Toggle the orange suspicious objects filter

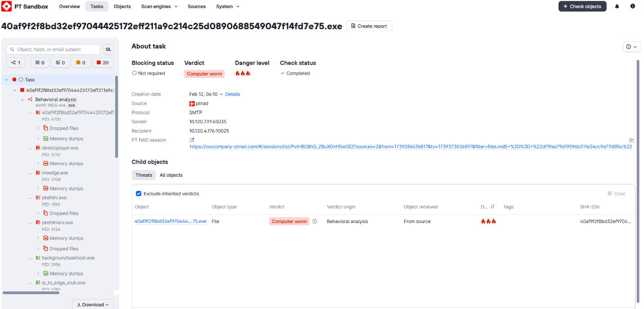[x=81, y=63]
